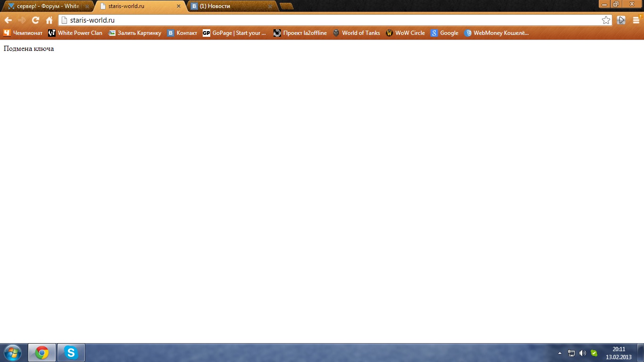Click the Show desktop strip

[x=641, y=353]
